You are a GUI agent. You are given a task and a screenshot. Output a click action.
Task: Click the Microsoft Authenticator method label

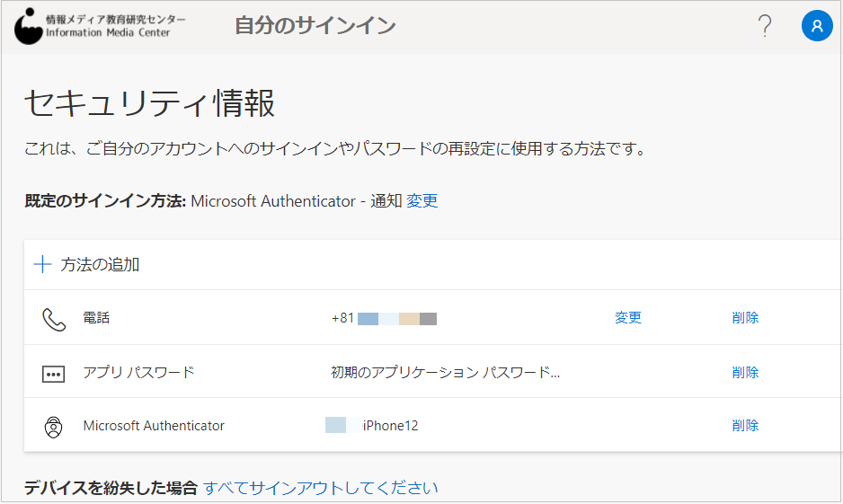click(154, 426)
